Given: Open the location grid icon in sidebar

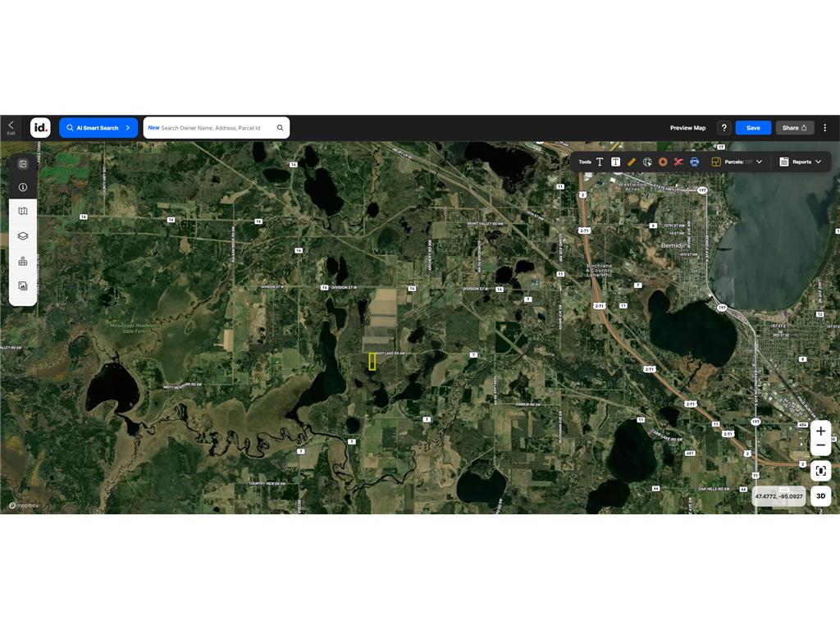Looking at the screenshot, I should [x=23, y=261].
